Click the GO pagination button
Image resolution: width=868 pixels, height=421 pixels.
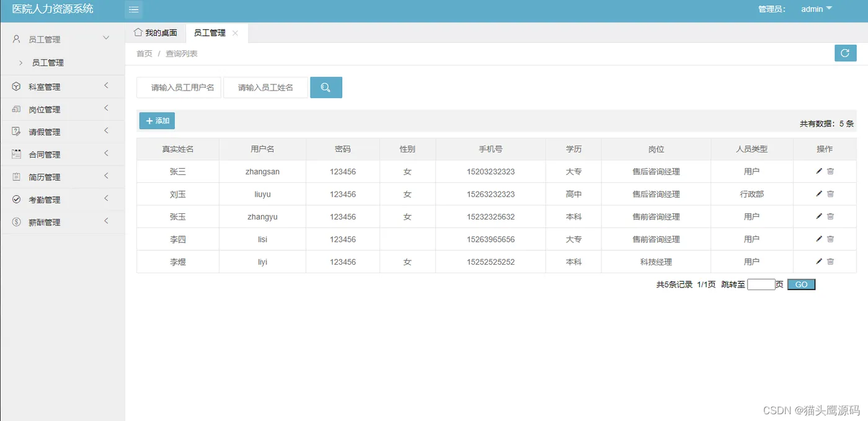tap(801, 285)
